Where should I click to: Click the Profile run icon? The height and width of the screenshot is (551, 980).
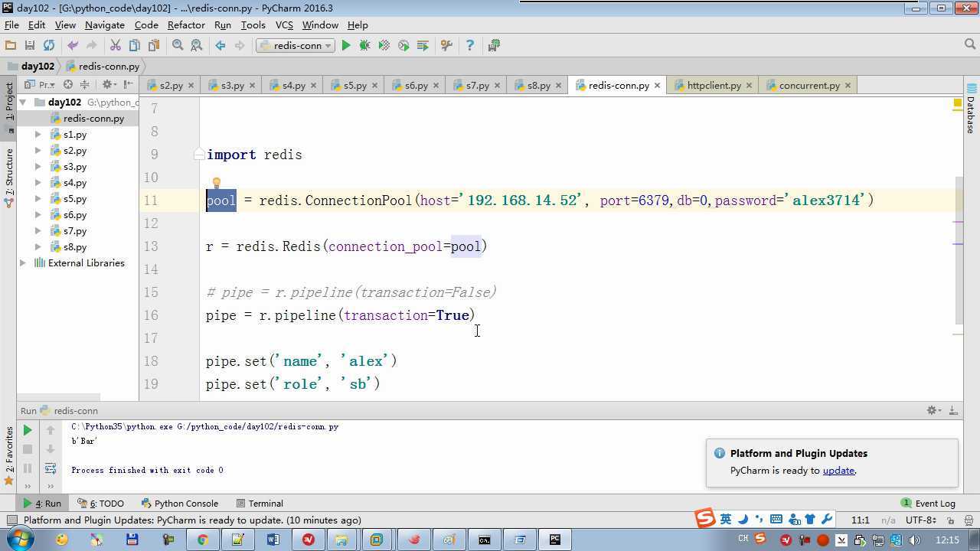point(403,46)
